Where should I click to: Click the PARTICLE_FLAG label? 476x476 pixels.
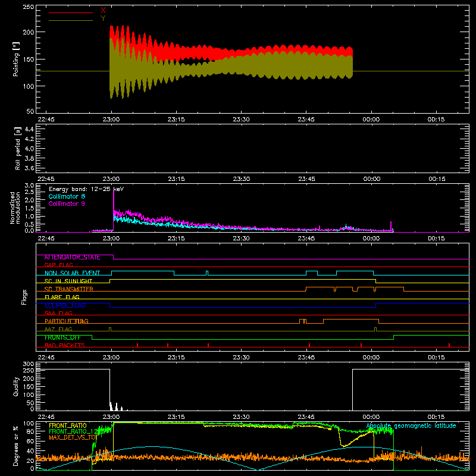67,321
